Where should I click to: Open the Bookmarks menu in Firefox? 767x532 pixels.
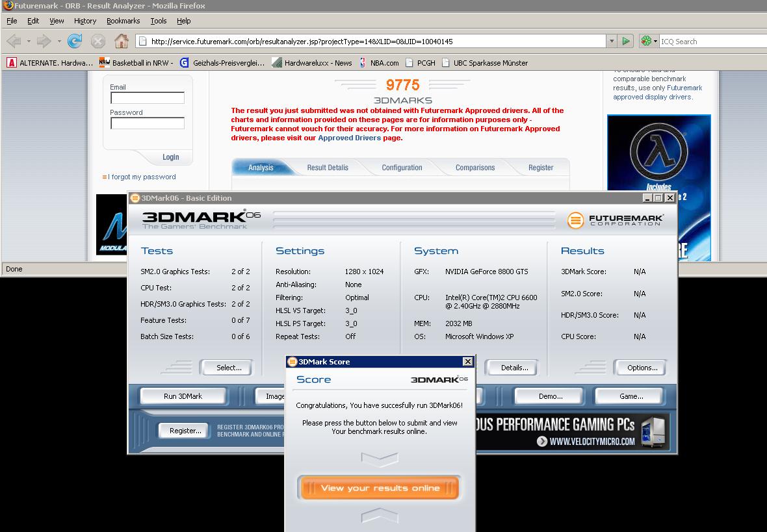(123, 21)
